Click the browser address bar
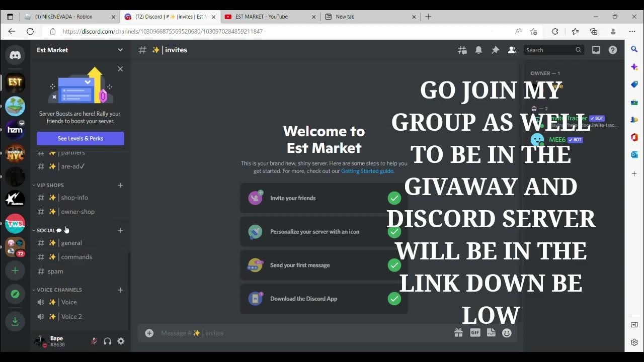 (282, 31)
